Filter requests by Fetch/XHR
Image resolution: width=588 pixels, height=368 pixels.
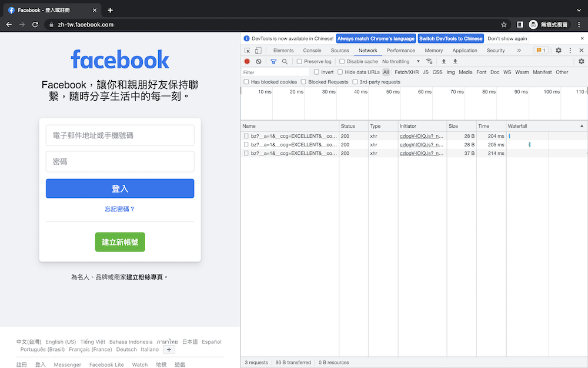406,72
